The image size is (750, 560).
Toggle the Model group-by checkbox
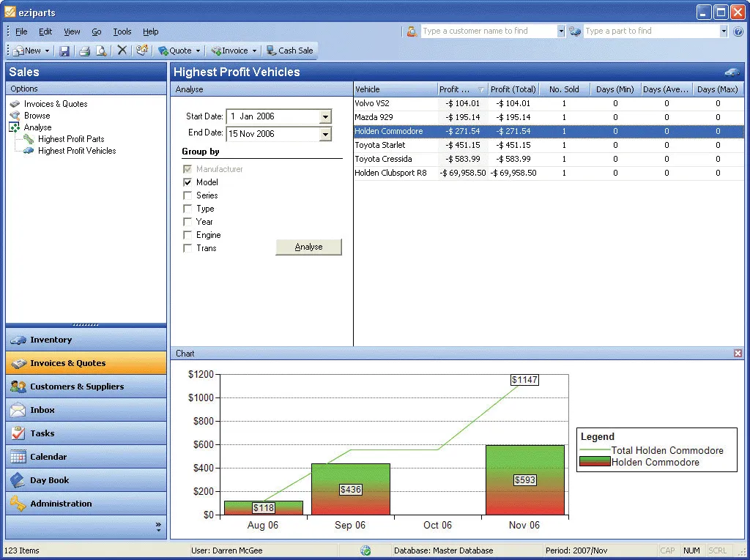click(x=187, y=182)
